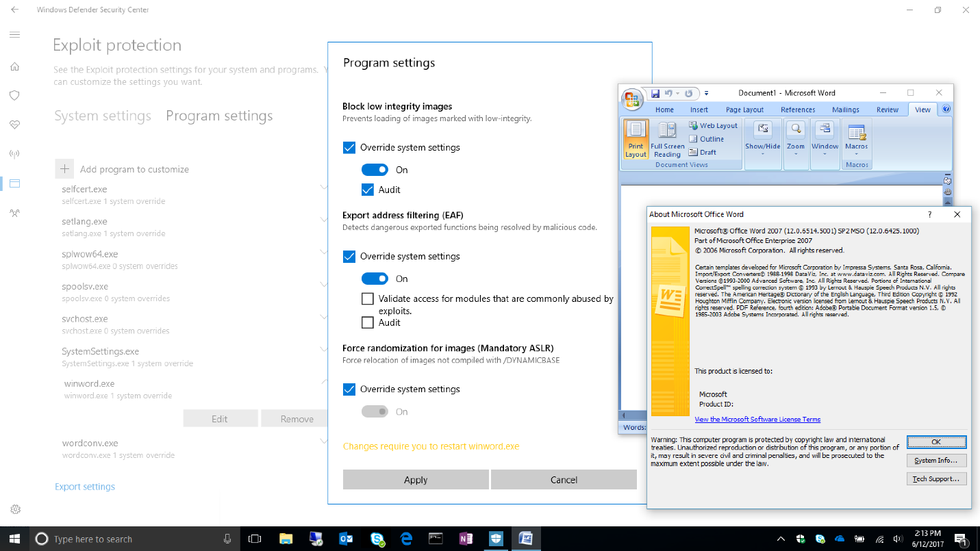Click the Undo icon in Word's Quick Access Toolbar

click(x=668, y=92)
